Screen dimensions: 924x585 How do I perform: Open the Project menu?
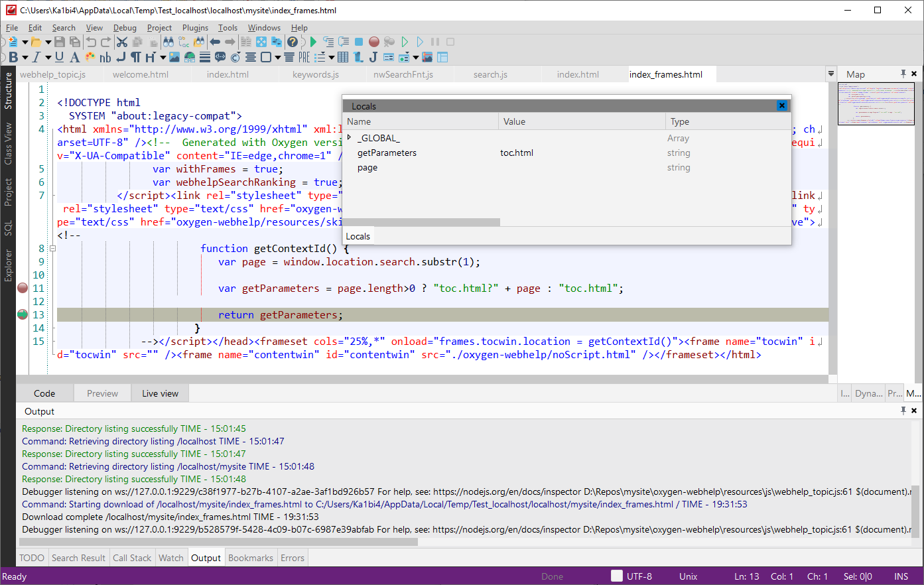click(x=159, y=28)
